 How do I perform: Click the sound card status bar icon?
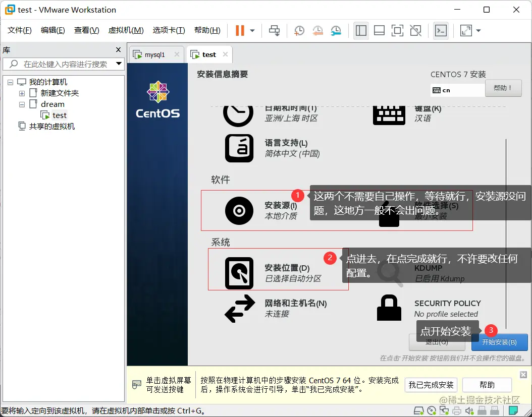[469, 411]
